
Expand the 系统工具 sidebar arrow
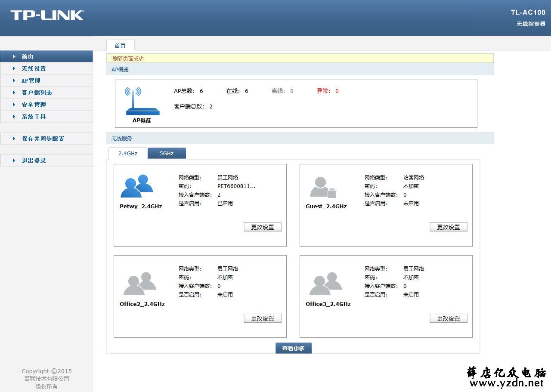coord(14,117)
